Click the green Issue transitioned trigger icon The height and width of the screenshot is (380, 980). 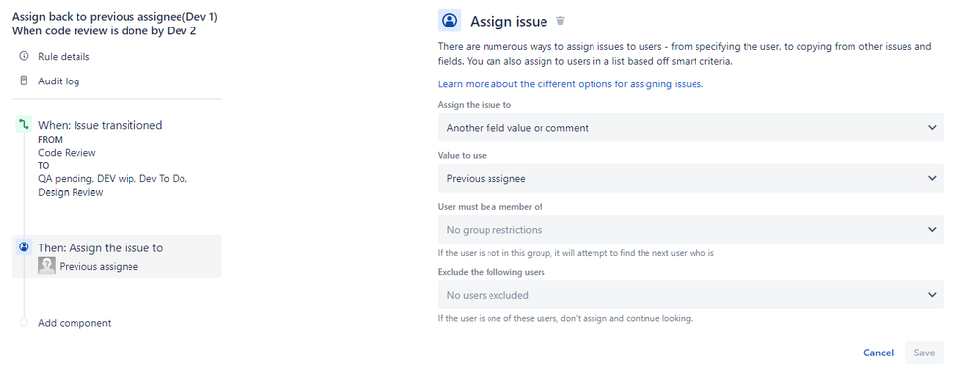coord(24,126)
